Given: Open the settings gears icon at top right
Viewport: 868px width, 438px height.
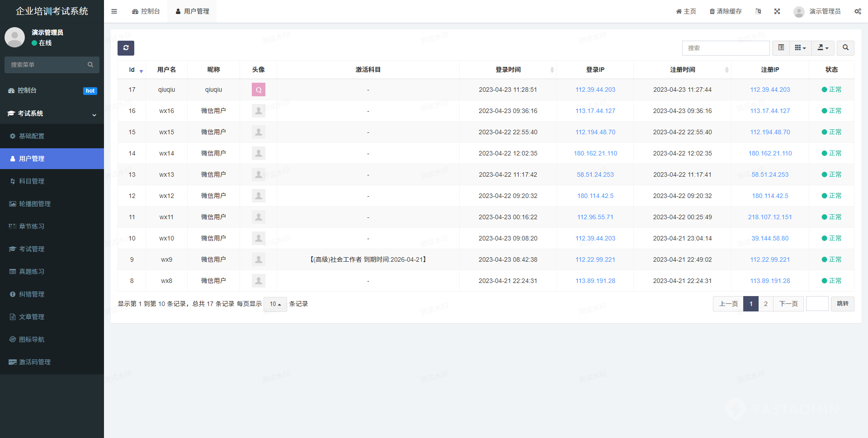Looking at the screenshot, I should point(857,11).
